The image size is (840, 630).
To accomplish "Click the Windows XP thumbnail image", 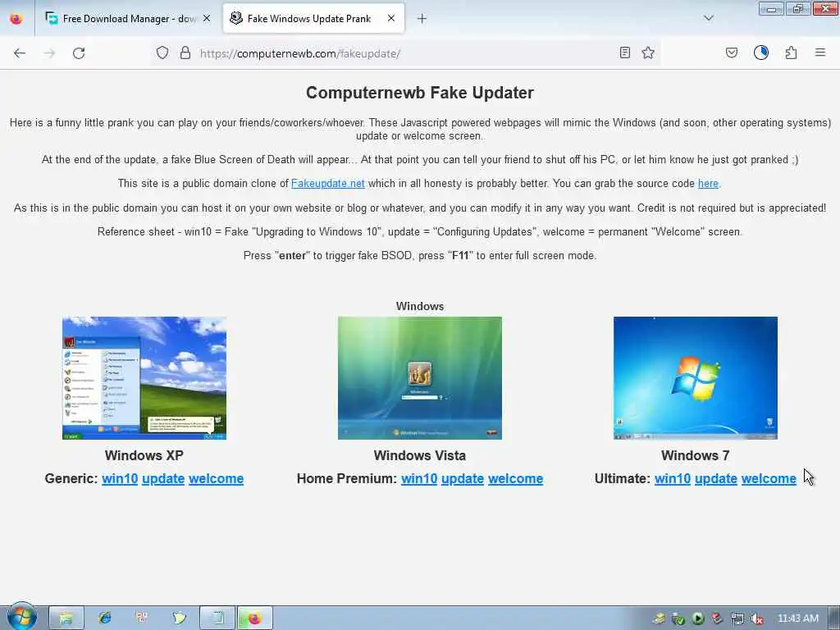I will [144, 378].
